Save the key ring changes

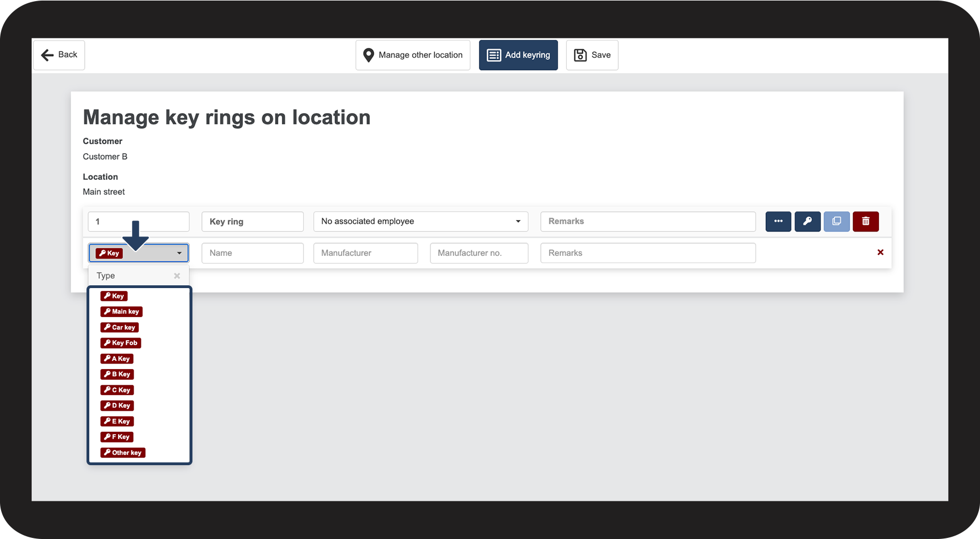(592, 55)
